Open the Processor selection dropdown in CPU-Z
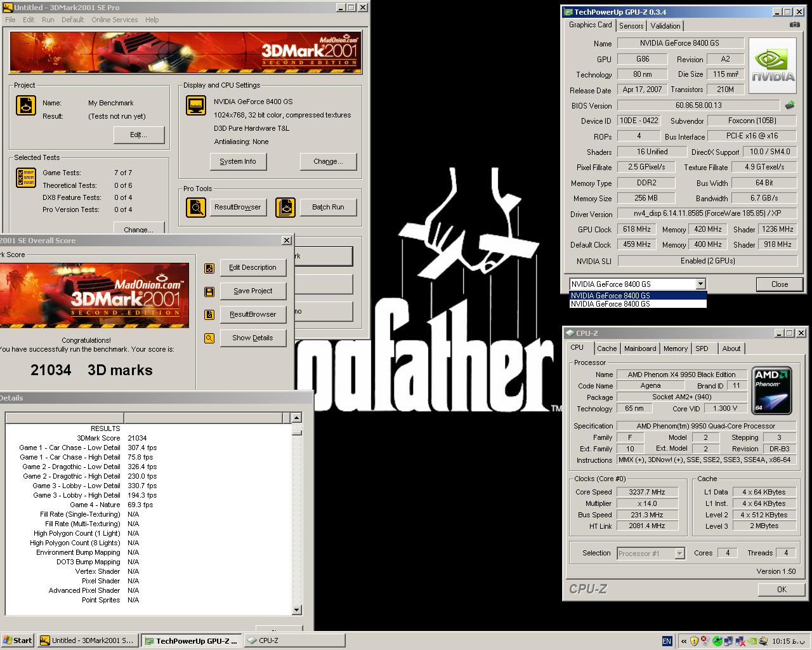 679,554
